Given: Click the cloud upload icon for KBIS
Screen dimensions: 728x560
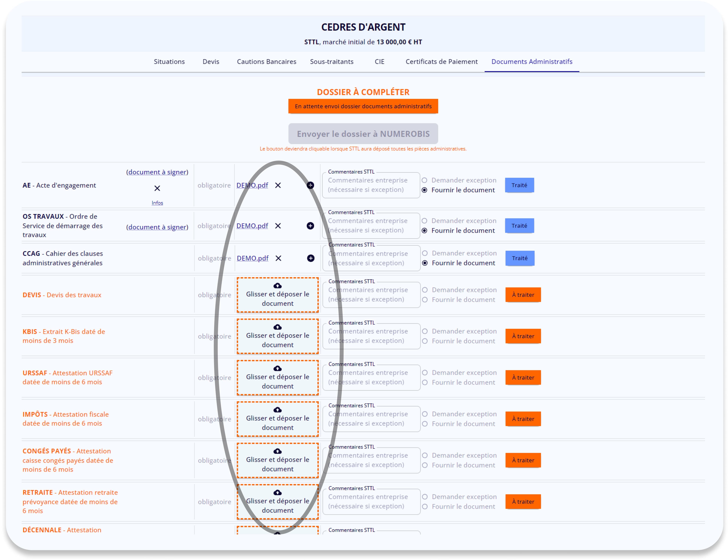Looking at the screenshot, I should tap(278, 327).
